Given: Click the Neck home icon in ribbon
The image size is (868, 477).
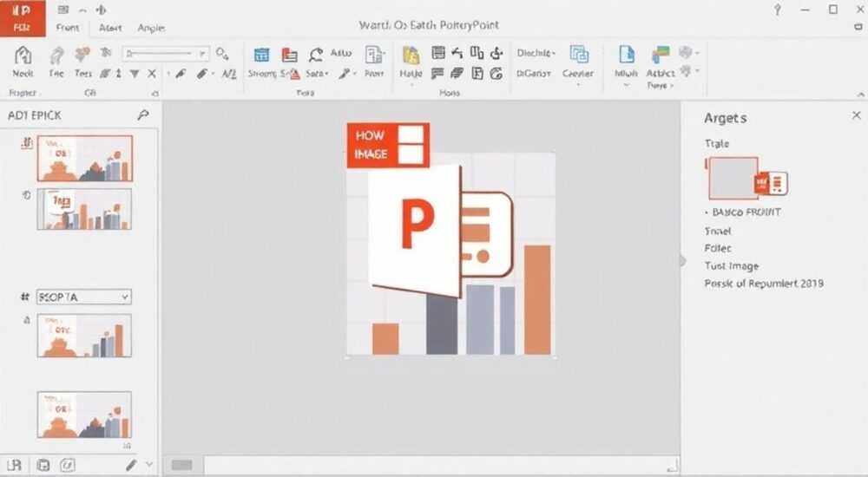Looking at the screenshot, I should [x=23, y=56].
